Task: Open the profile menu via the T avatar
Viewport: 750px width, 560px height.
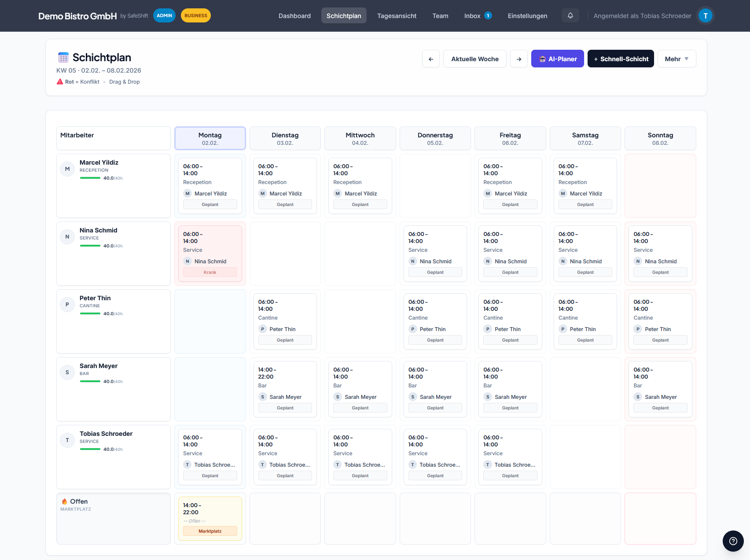Action: (705, 15)
